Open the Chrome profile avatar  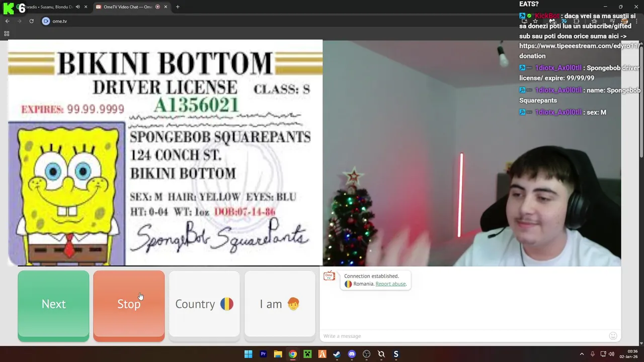pyautogui.click(x=624, y=21)
